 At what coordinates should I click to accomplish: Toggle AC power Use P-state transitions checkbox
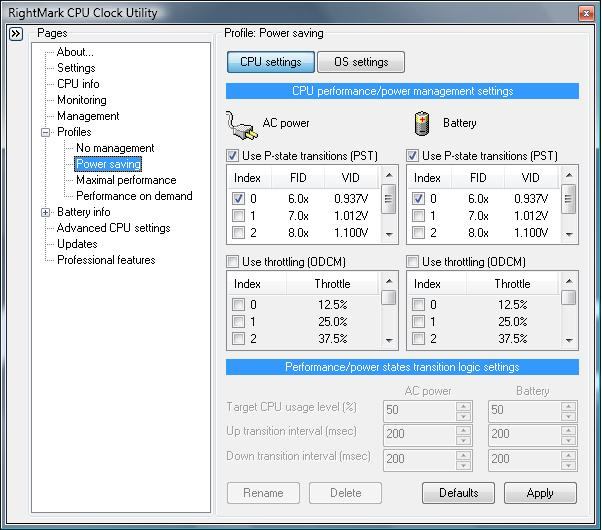click(232, 156)
